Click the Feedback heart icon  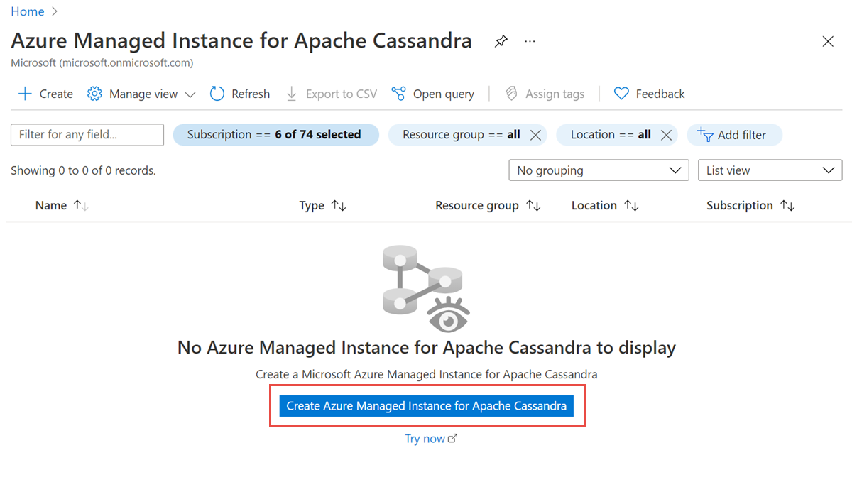pyautogui.click(x=621, y=94)
